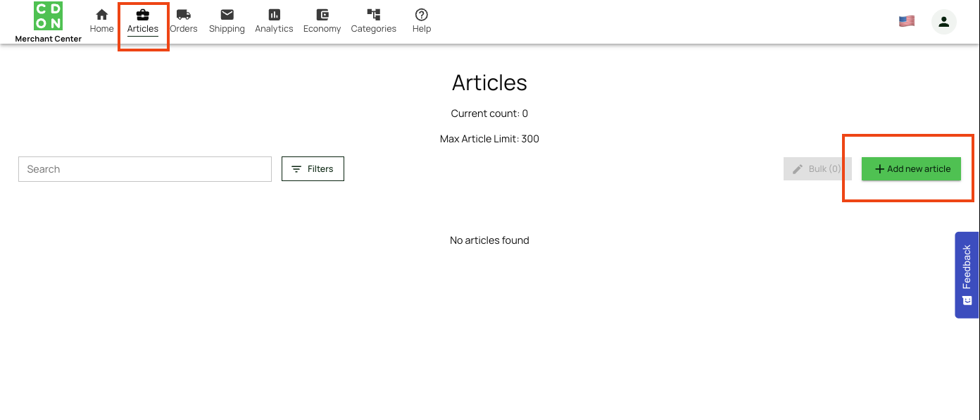The image size is (980, 420).
Task: Open the Feedback side tab
Action: click(967, 275)
